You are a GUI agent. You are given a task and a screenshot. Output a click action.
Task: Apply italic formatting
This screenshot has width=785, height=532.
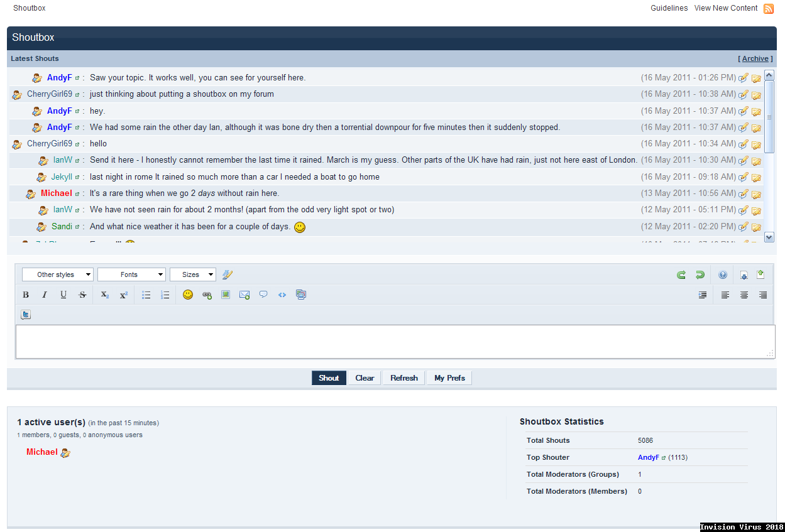(x=45, y=295)
